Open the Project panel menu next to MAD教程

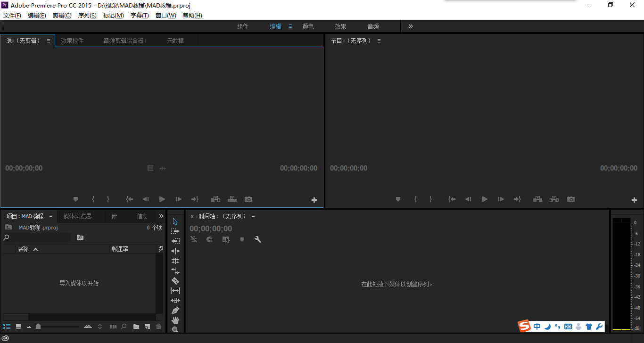coord(51,217)
